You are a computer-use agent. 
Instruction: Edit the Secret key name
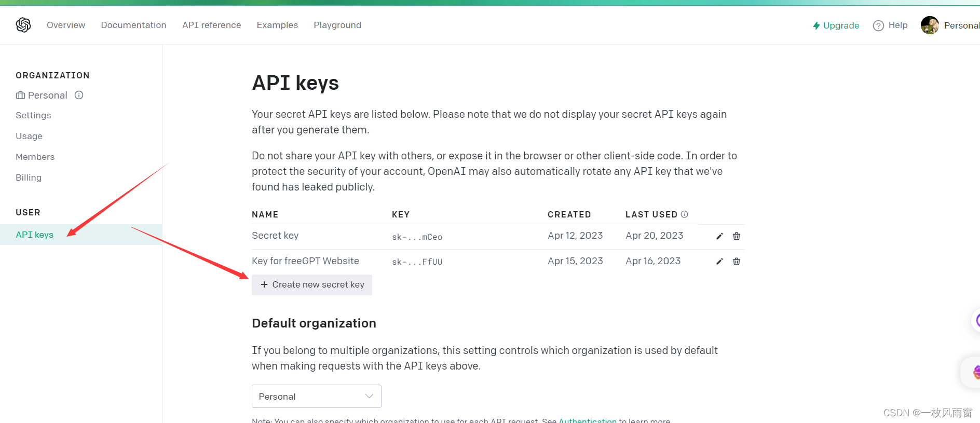coord(719,236)
